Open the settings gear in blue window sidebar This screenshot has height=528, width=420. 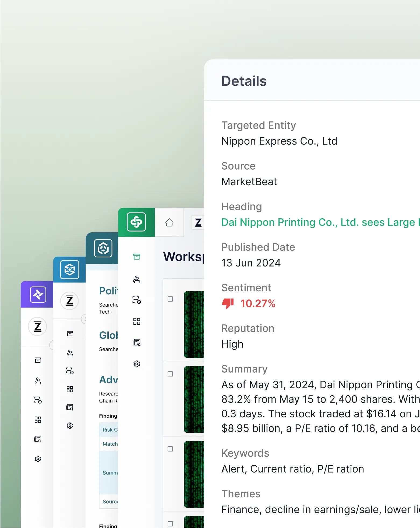70,425
